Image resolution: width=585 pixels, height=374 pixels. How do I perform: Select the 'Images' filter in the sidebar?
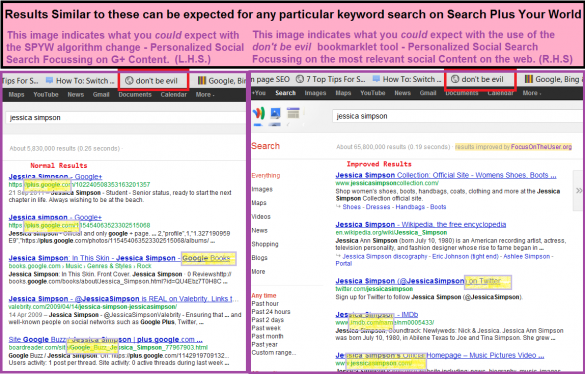click(262, 189)
